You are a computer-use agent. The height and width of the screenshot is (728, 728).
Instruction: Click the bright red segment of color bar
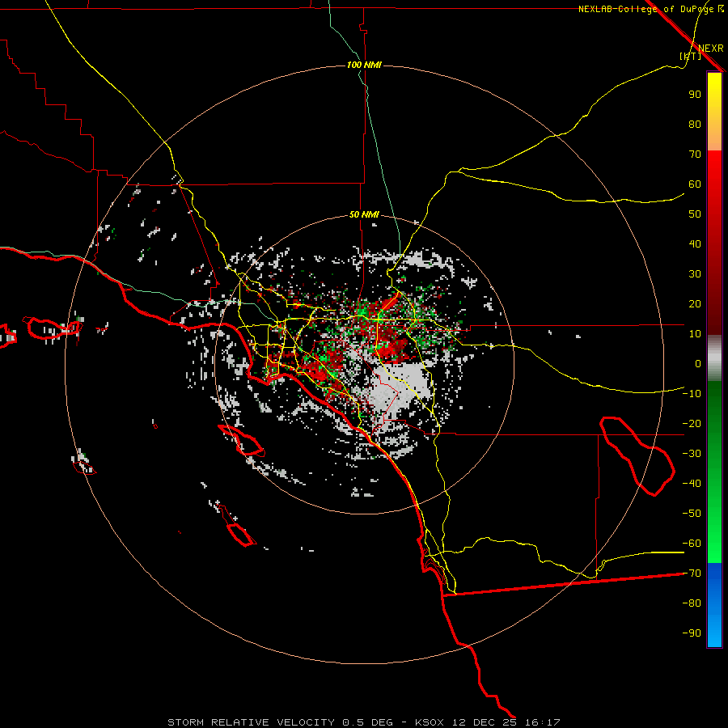[714, 241]
